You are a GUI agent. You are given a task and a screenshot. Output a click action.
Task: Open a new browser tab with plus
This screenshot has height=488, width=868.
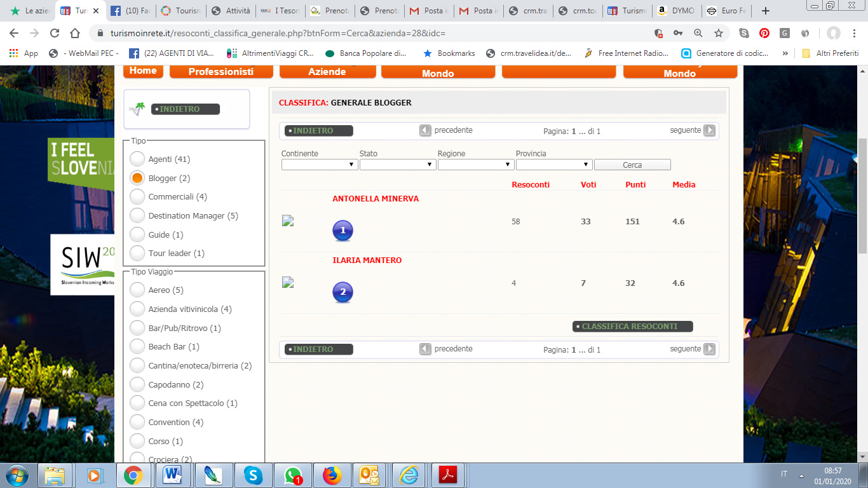click(766, 11)
